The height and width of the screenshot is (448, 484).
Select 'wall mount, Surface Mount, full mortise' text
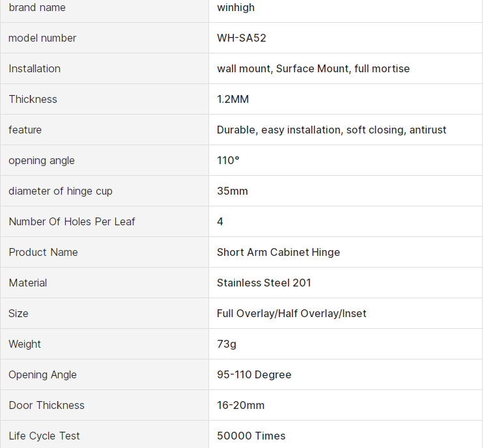click(x=313, y=69)
